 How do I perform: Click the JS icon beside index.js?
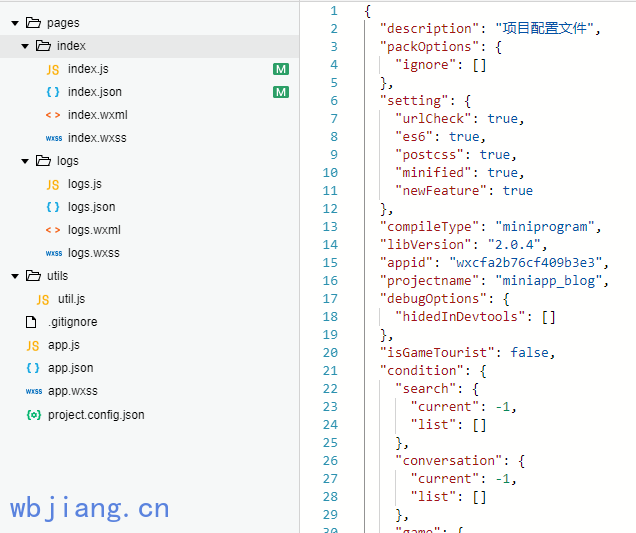[x=53, y=69]
